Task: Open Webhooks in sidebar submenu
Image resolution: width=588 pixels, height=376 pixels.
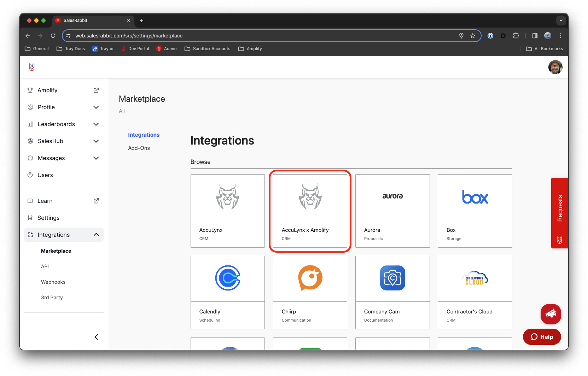Action: point(53,282)
